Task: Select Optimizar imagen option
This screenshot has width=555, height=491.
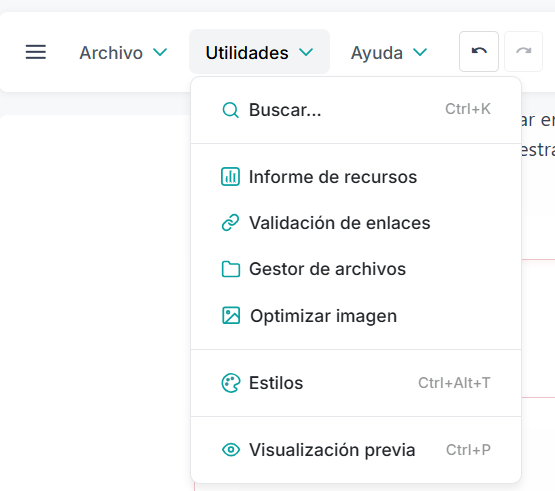Action: click(356, 315)
